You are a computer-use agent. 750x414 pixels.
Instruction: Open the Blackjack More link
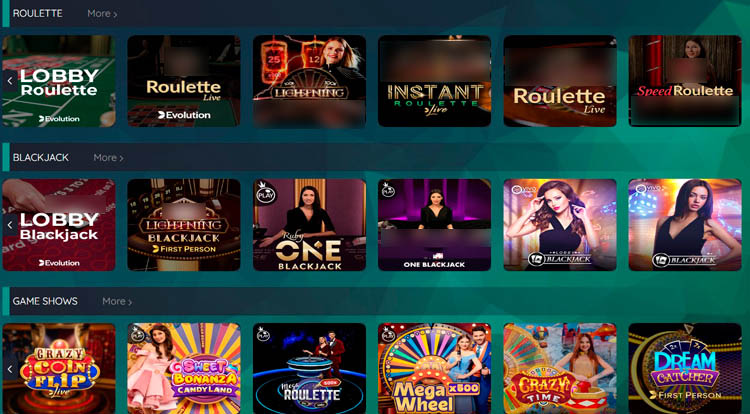(x=108, y=158)
